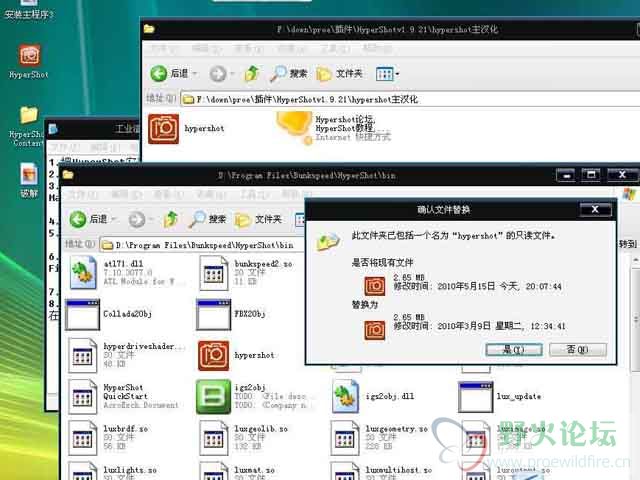Select luxmat.so file
Image resolution: width=640 pixels, height=480 pixels.
(237, 471)
